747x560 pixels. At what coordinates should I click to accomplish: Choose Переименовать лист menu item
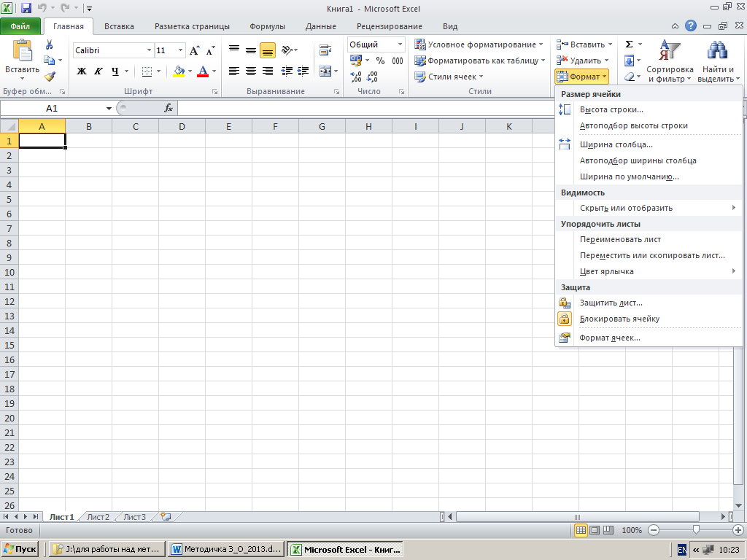(649, 239)
